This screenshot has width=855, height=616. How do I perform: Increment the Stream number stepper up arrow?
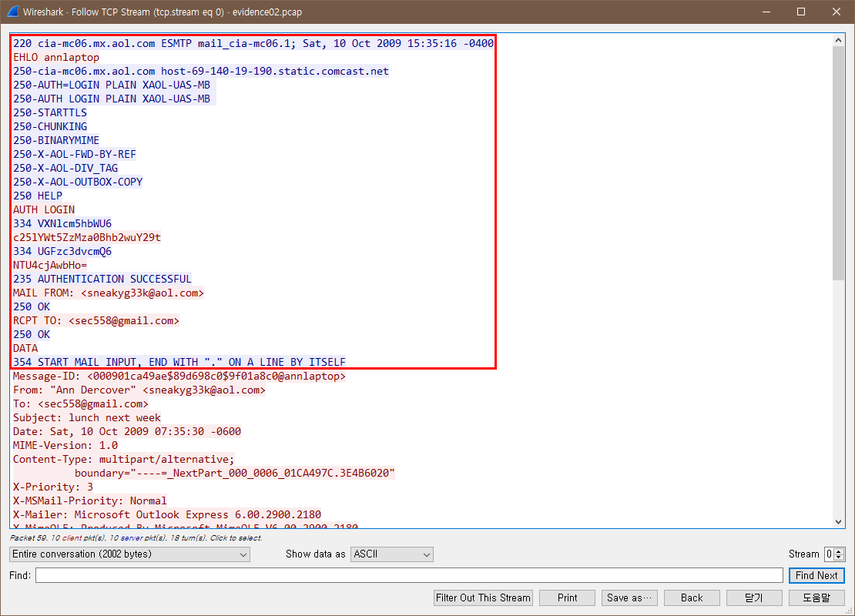point(839,551)
